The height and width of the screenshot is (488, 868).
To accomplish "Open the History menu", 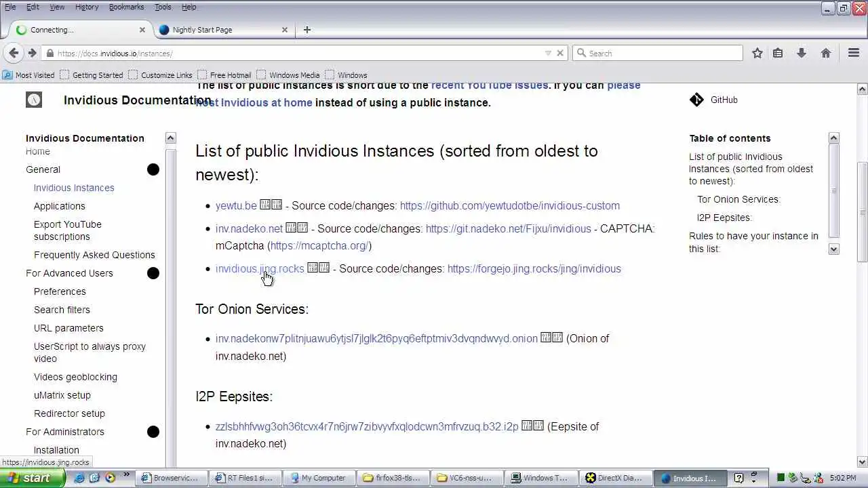I will (87, 7).
